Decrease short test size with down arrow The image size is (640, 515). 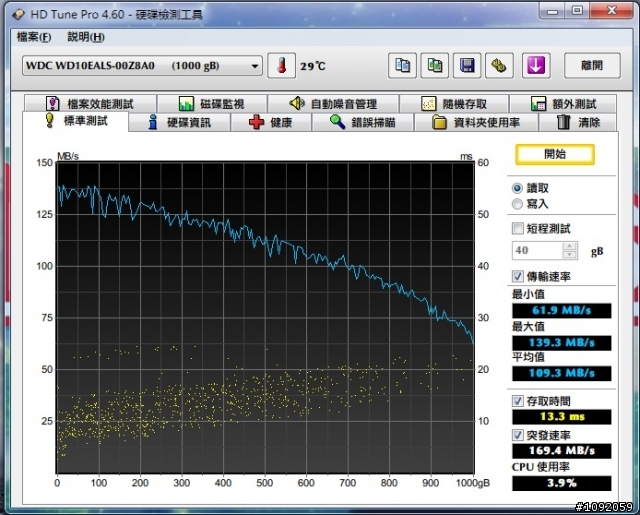pyautogui.click(x=569, y=255)
